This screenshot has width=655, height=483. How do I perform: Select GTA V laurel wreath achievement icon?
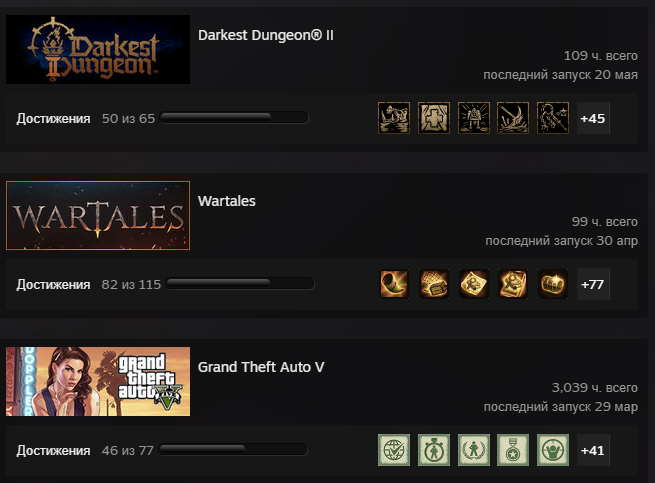(473, 450)
